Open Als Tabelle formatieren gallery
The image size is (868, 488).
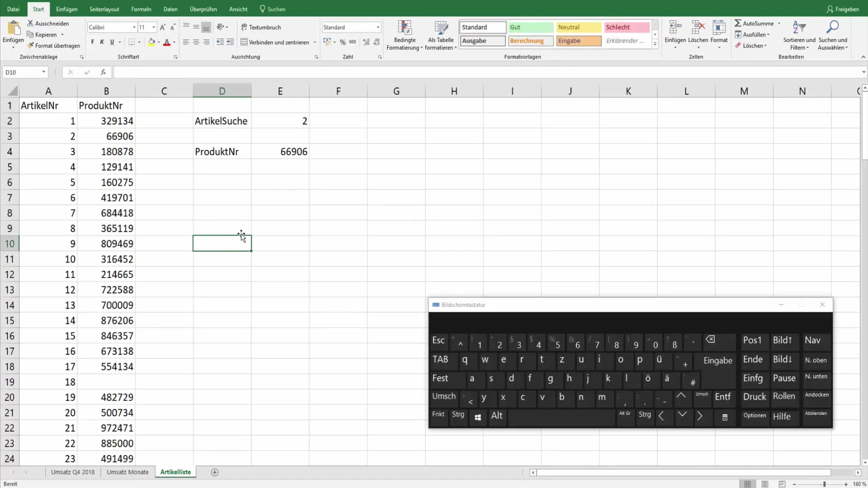[x=441, y=35]
